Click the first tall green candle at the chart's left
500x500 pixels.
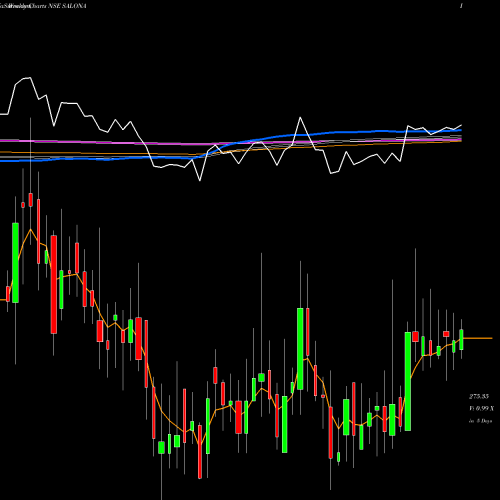(15, 263)
